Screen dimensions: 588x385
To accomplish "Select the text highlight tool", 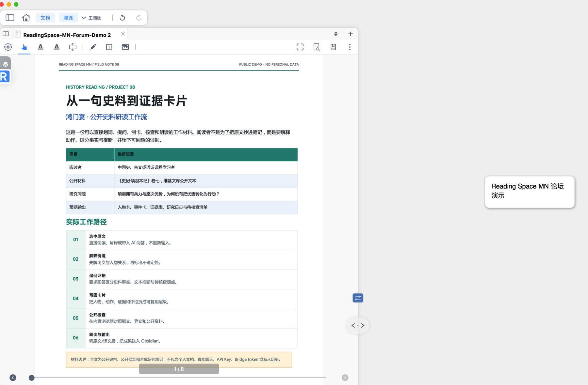I will 41,47.
